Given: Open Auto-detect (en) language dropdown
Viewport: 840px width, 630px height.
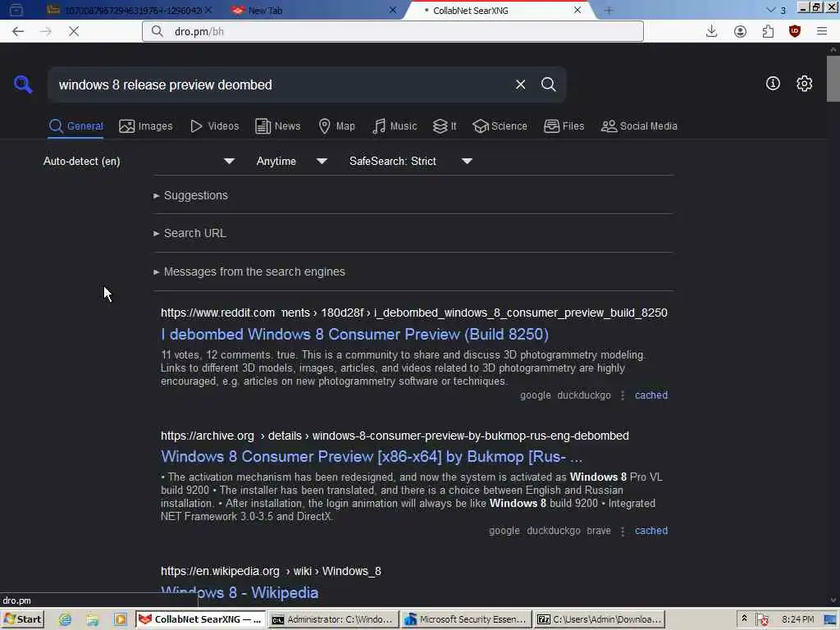Looking at the screenshot, I should [x=139, y=162].
